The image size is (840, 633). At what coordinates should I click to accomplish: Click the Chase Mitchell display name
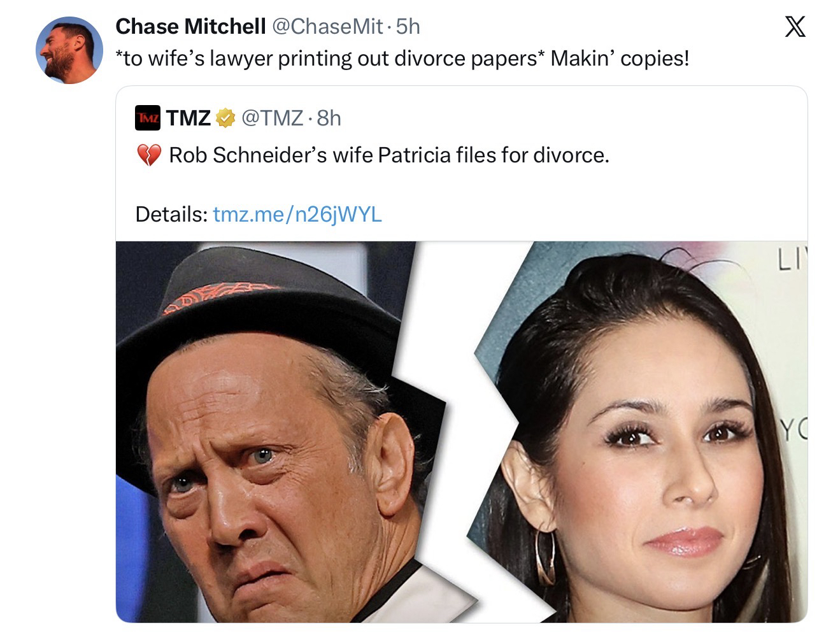[190, 26]
